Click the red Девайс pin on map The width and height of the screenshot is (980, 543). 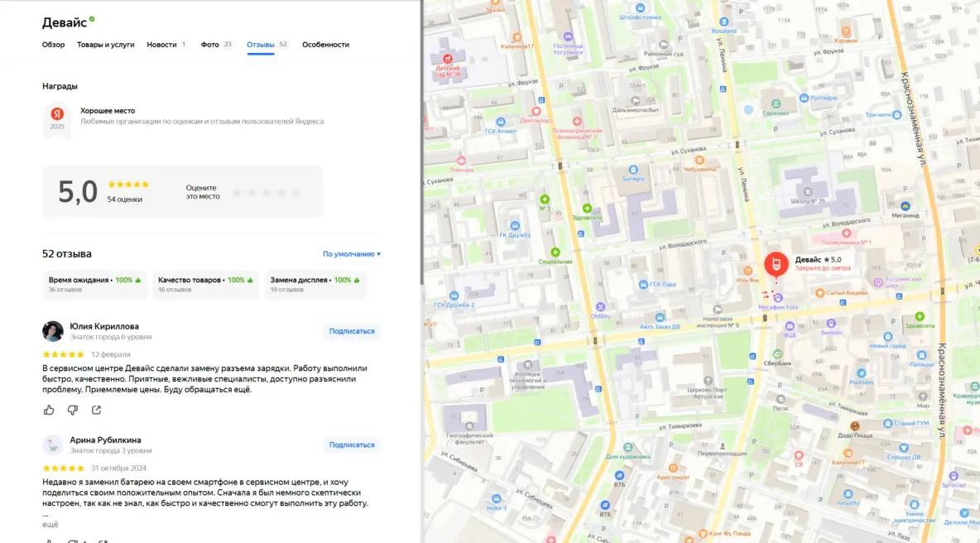pos(776,264)
